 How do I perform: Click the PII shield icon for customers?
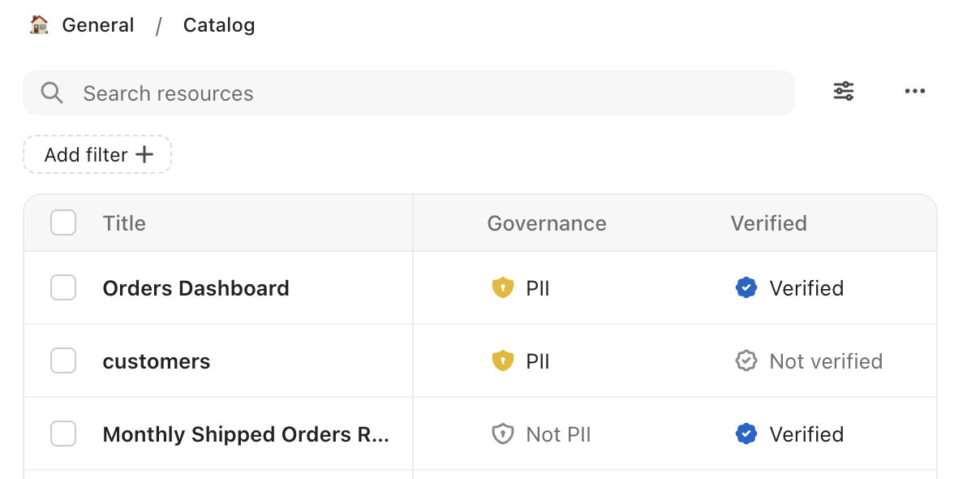[503, 361]
